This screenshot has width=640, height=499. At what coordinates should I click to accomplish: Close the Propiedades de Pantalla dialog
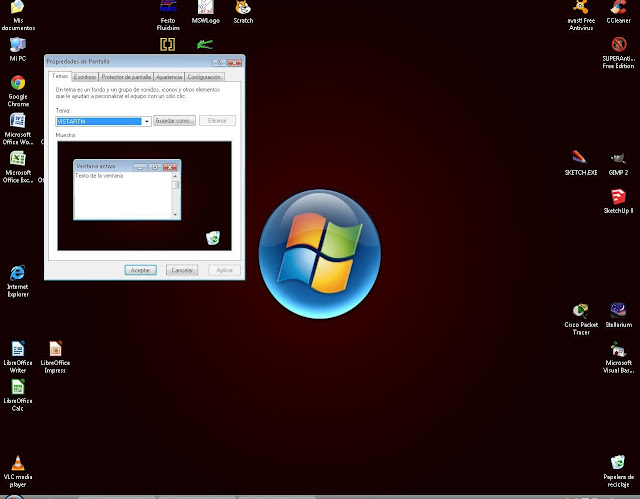coord(235,62)
